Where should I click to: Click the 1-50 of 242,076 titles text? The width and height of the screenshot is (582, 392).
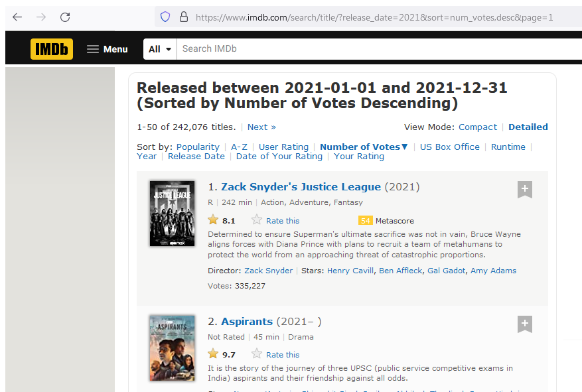click(186, 127)
